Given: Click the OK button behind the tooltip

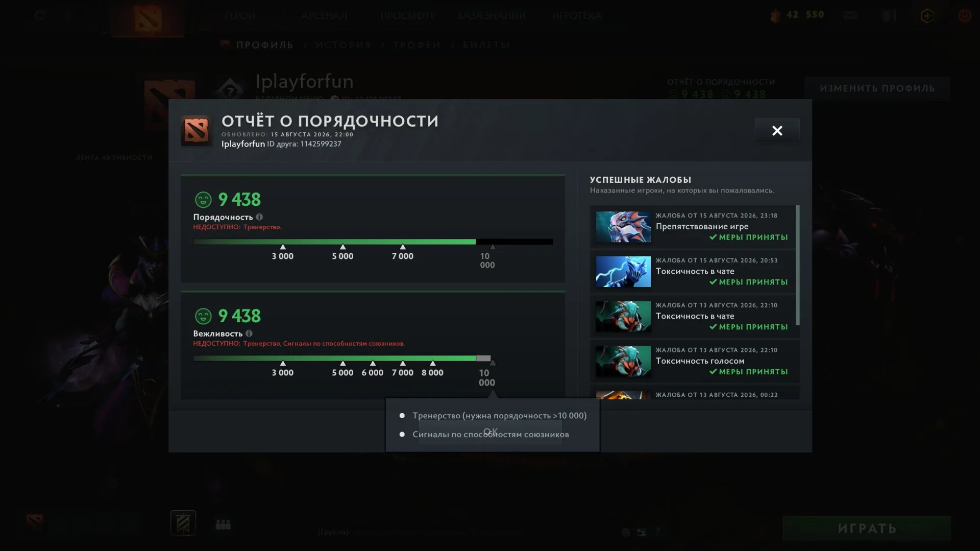Looking at the screenshot, I should tap(491, 432).
